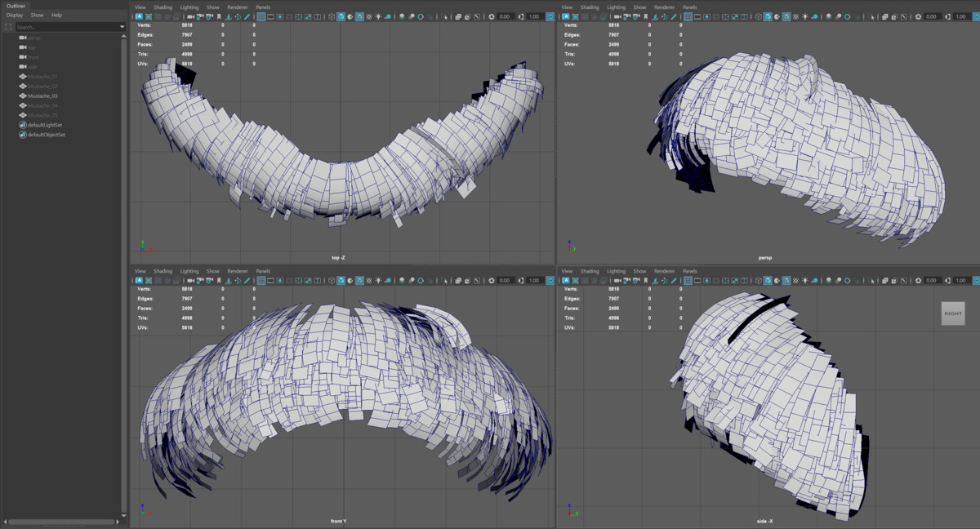The image size is (980, 529).
Task: Edit gamma value 1.00 in persp viewport
Action: pos(960,16)
